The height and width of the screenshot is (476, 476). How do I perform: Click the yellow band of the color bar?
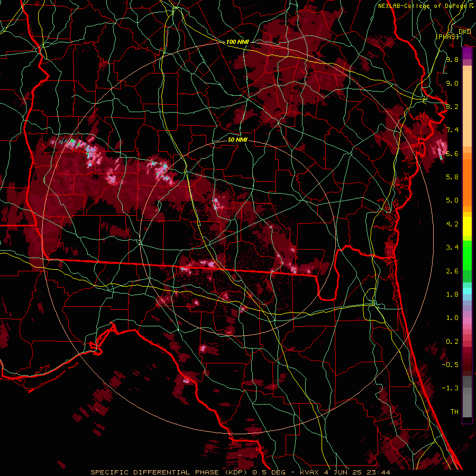467,226
